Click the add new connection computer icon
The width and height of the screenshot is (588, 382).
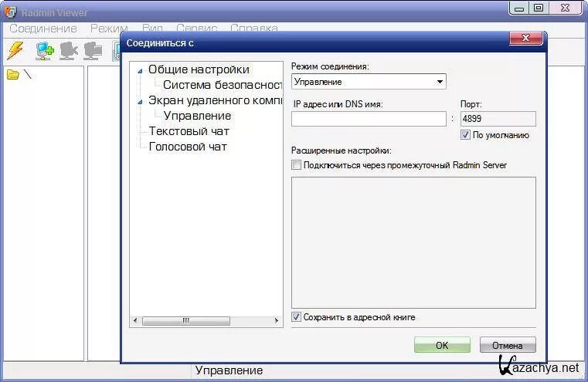[45, 51]
